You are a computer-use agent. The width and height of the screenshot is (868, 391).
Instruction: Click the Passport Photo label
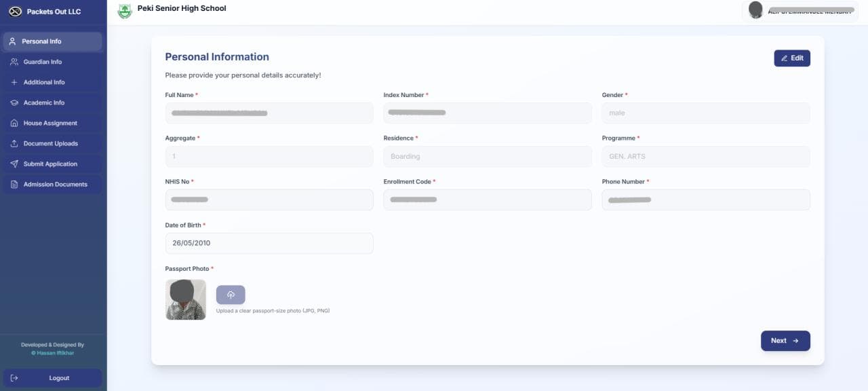point(187,269)
